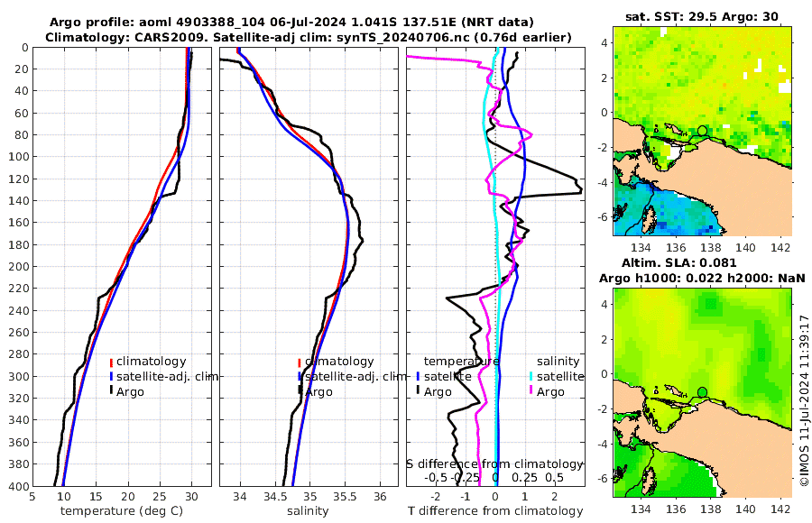Click magenta Argo salinity legend marker
The height and width of the screenshot is (523, 812).
point(531,391)
